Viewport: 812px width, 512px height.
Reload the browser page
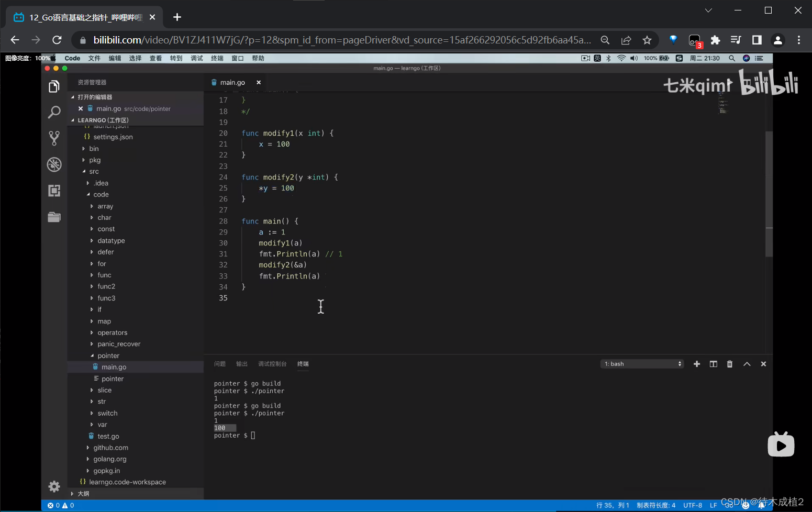coord(57,40)
